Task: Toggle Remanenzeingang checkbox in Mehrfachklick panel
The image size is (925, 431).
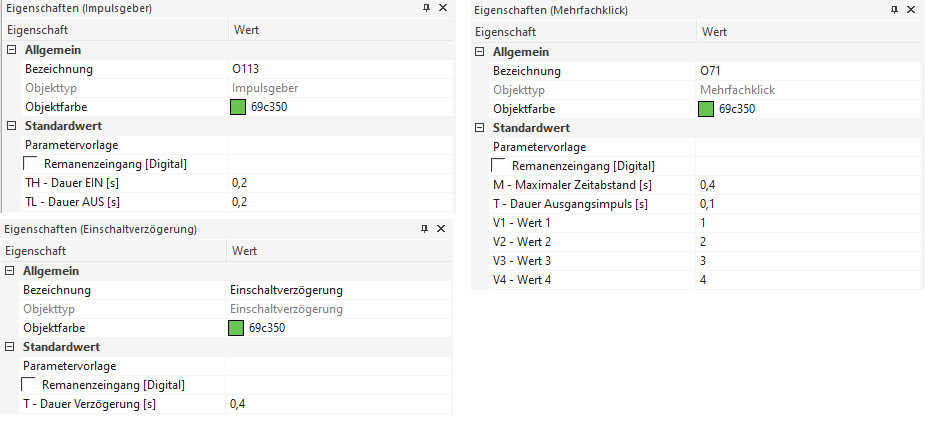Action: (499, 166)
